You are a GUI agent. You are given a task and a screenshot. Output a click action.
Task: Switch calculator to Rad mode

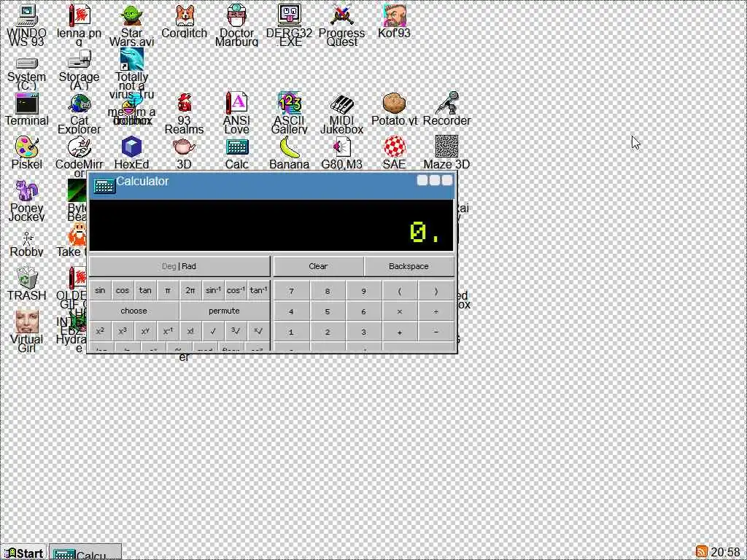[189, 266]
